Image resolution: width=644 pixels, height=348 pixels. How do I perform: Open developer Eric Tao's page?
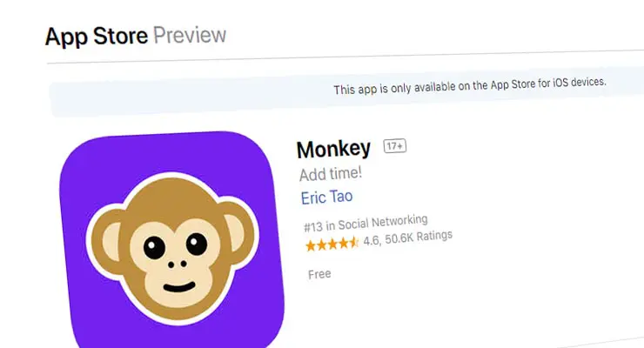[x=326, y=197]
